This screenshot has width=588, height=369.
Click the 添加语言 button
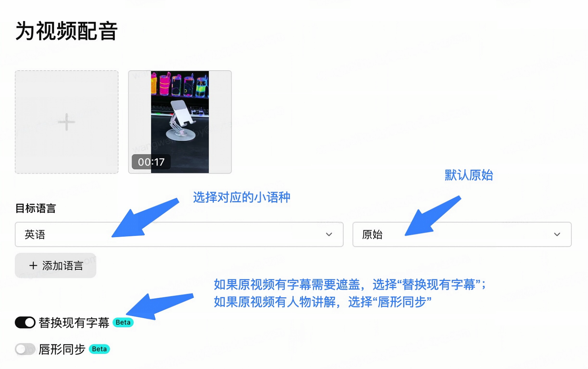pyautogui.click(x=56, y=265)
